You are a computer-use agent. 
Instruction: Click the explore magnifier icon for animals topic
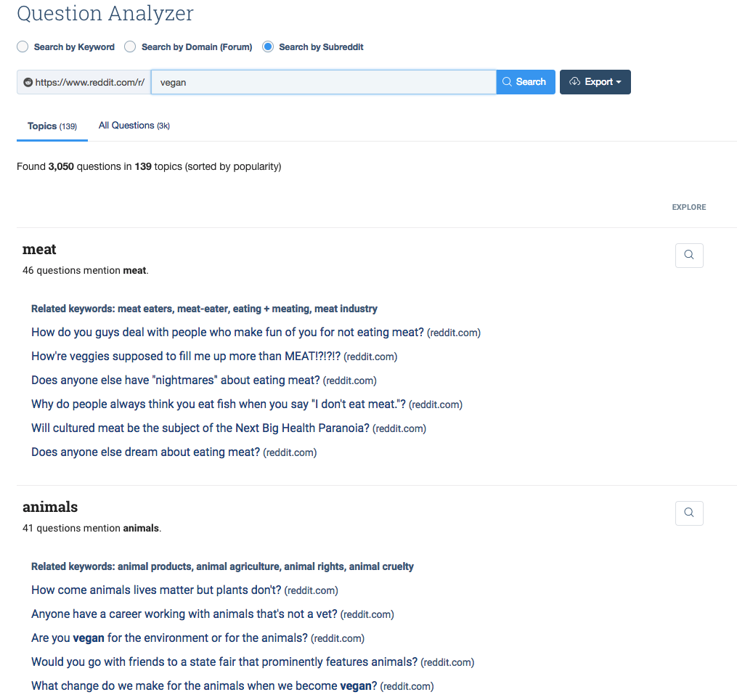[x=689, y=513]
